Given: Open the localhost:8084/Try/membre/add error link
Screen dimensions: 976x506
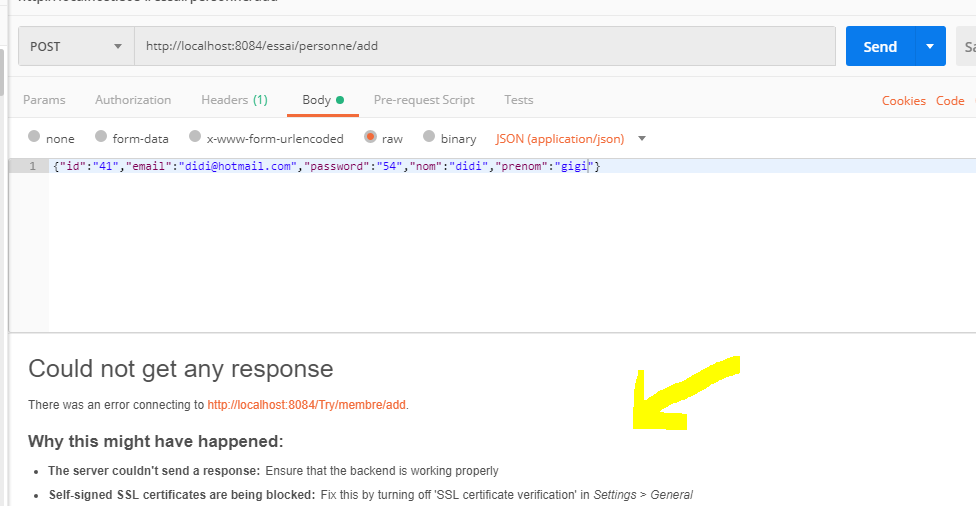Looking at the screenshot, I should (x=307, y=405).
